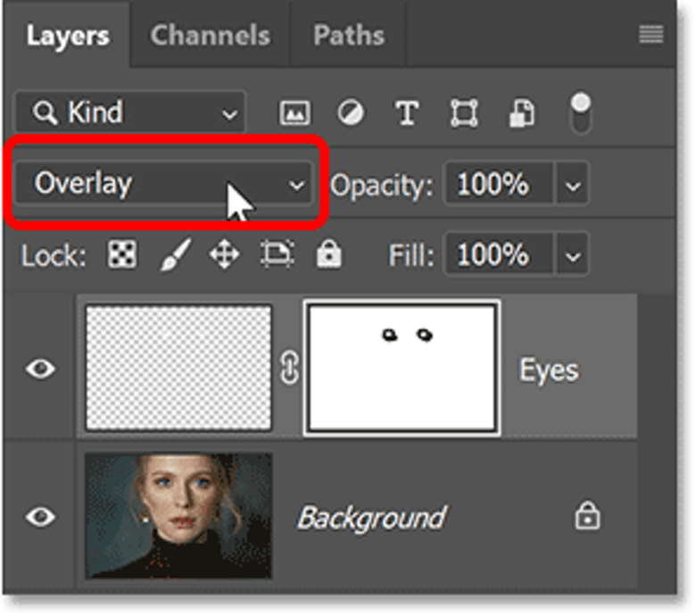
Task: Select the Layers tab
Action: (x=68, y=35)
